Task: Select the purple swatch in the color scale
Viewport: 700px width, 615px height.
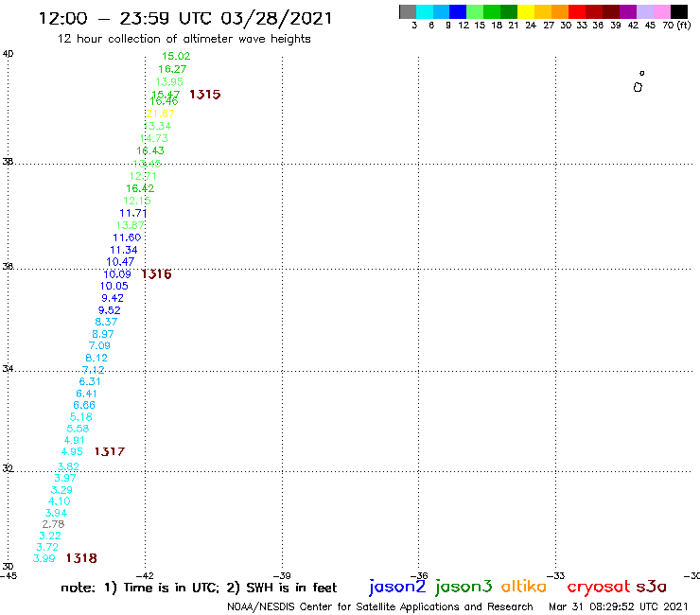Action: point(628,11)
